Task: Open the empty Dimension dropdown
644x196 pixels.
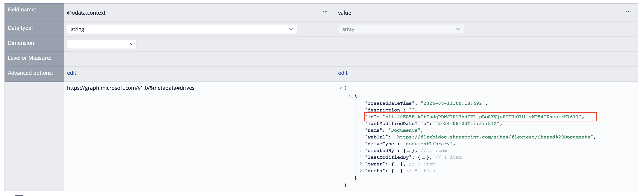Action: tap(102, 44)
